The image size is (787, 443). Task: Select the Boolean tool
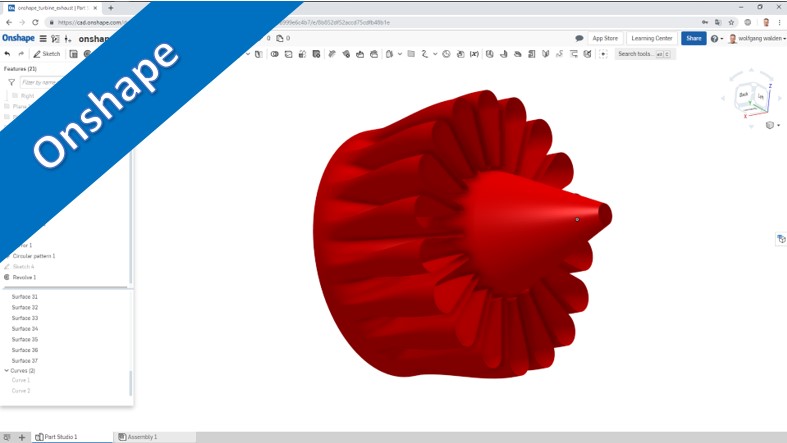tap(275, 54)
